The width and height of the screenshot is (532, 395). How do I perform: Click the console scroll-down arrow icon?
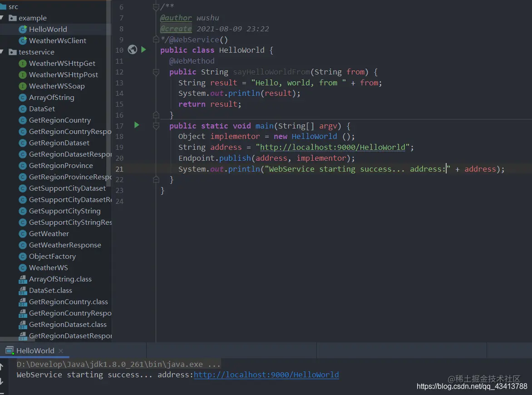[2, 381]
